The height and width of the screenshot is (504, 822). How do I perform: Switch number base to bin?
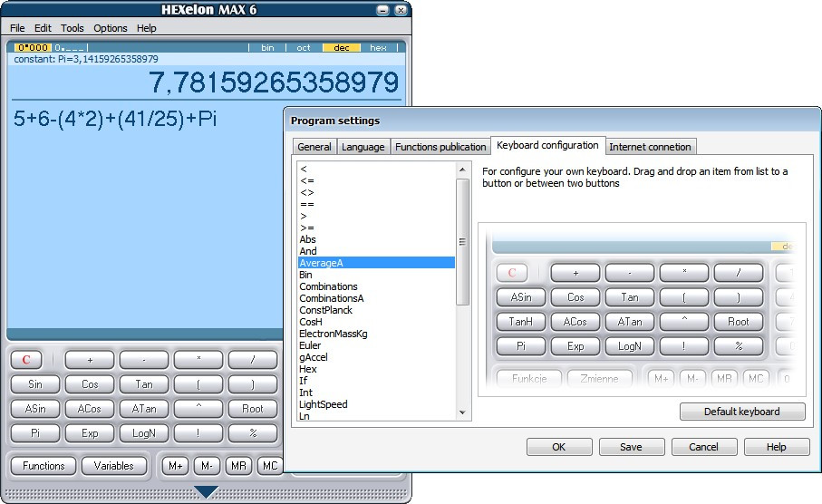click(267, 48)
